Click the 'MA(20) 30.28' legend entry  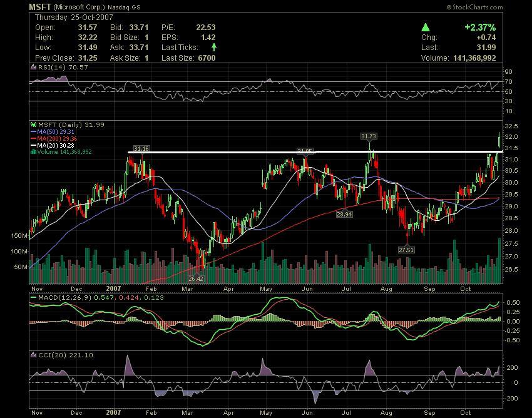(56, 146)
